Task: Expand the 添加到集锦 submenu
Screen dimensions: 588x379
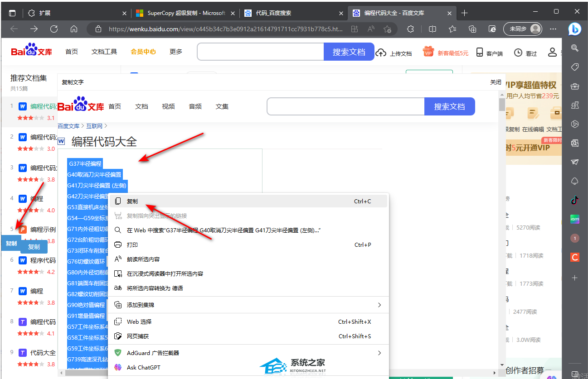Action: tap(248, 305)
